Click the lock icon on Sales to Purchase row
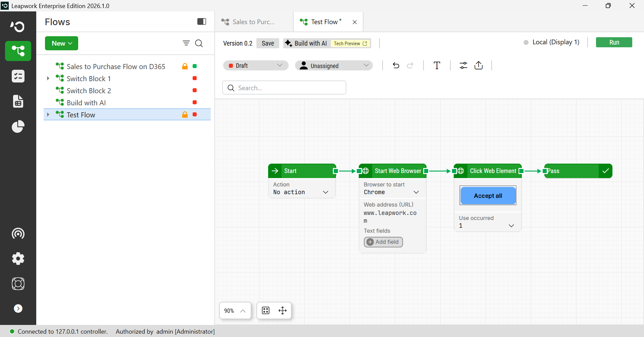 [185, 66]
